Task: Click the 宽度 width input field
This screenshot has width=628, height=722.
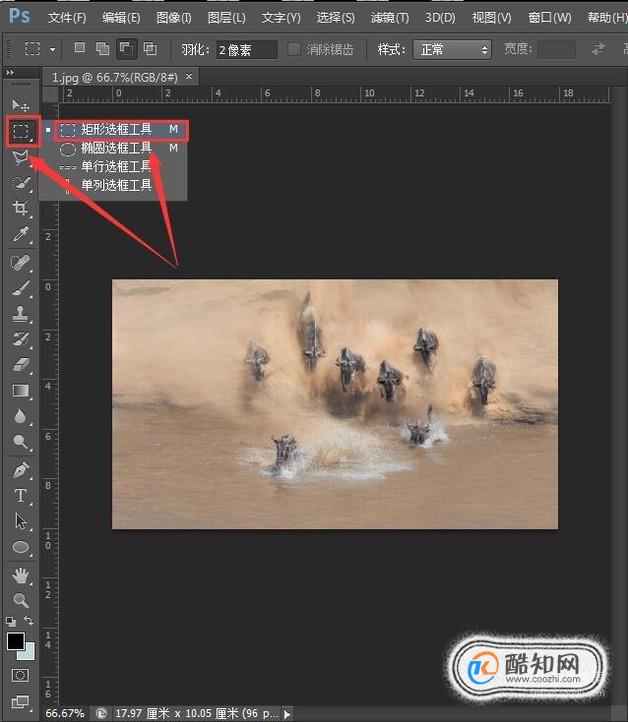Action: click(556, 49)
